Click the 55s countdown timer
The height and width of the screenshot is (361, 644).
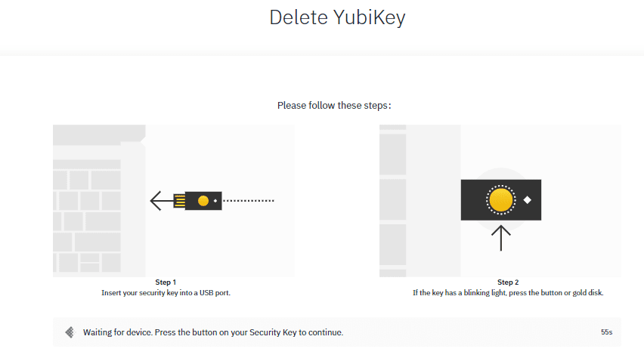click(x=607, y=332)
